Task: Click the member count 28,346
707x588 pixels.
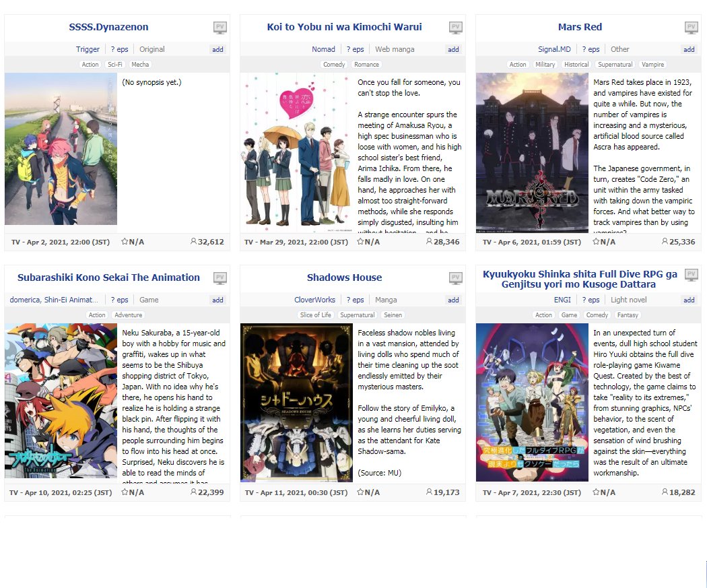Action: point(443,242)
